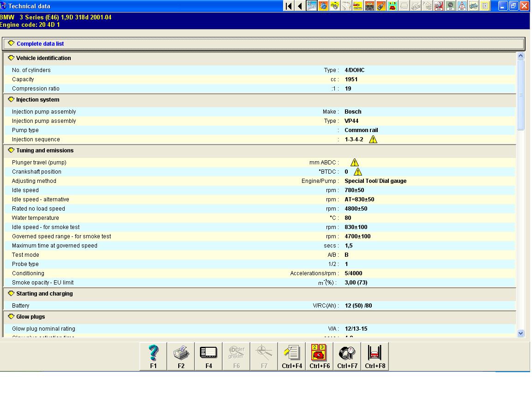Click the conditioning value 5/4000
This screenshot has height=399, width=532.
[x=353, y=273]
